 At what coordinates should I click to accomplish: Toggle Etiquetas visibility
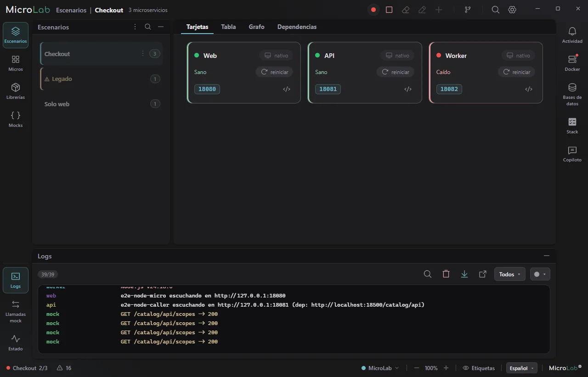point(479,368)
